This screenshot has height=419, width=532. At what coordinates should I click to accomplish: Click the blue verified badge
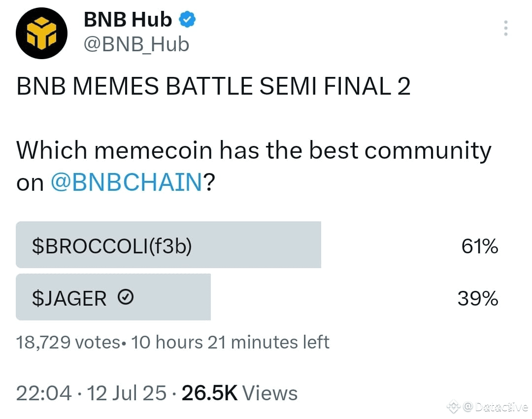pos(187,19)
